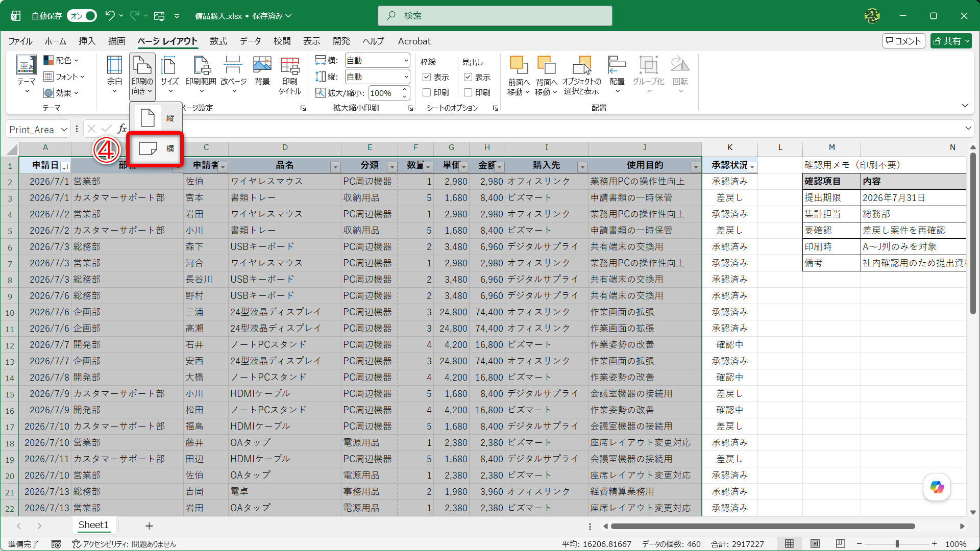Open filter dropdown for 品名 column

click(x=335, y=167)
